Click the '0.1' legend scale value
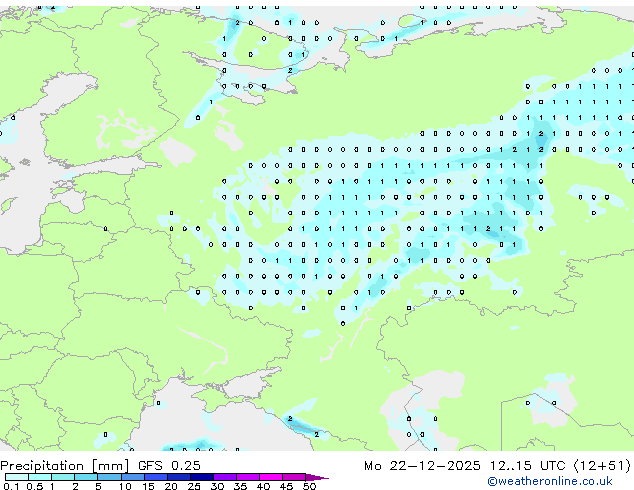634x490 pixels. pyautogui.click(x=11, y=486)
